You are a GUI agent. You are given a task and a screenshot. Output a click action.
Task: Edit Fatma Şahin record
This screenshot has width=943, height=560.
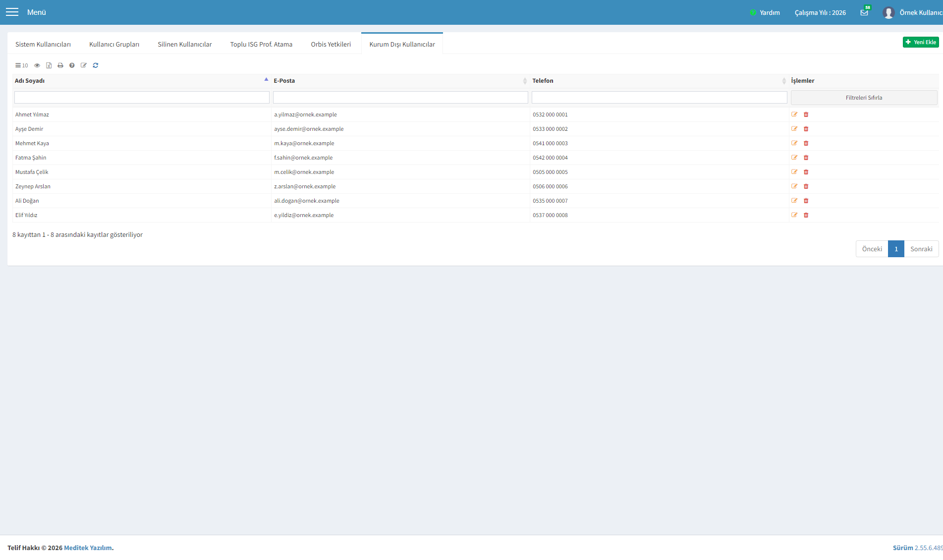[794, 158]
